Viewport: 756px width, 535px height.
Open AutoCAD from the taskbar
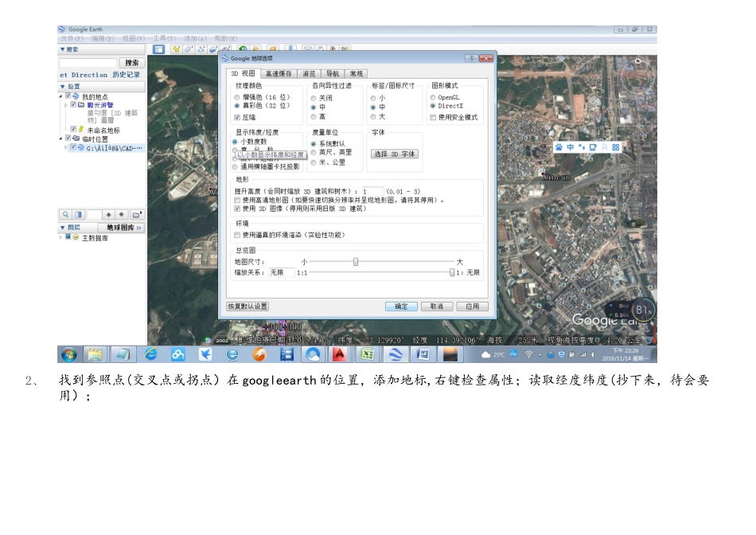click(x=340, y=355)
